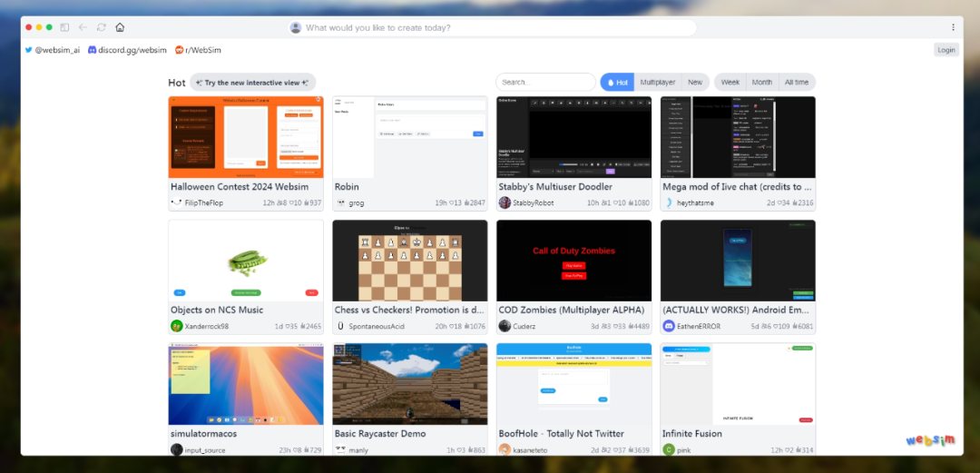Click the username SpontaneousAcid
The image size is (980, 473).
(x=378, y=326)
